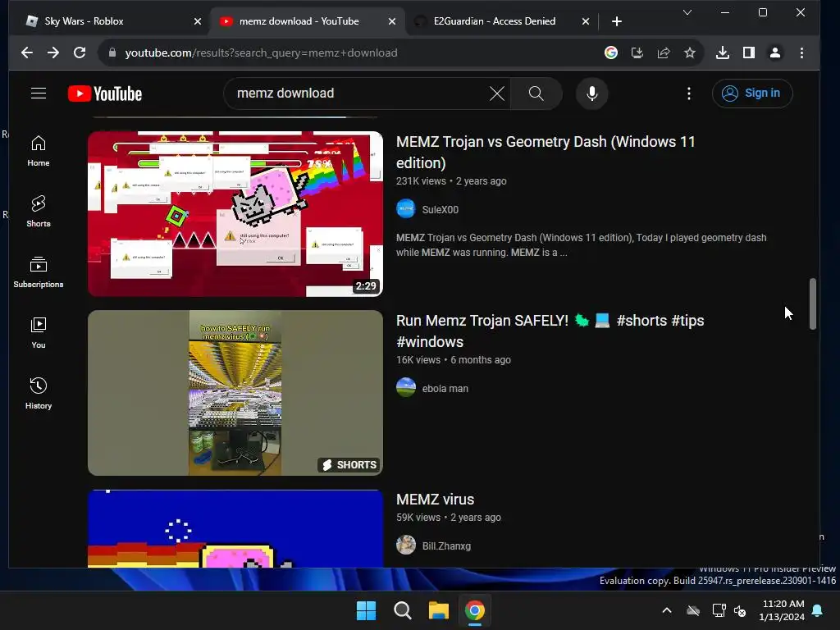Viewport: 840px width, 630px height.
Task: Open Shorts in the YouTube sidebar
Action: pyautogui.click(x=38, y=212)
